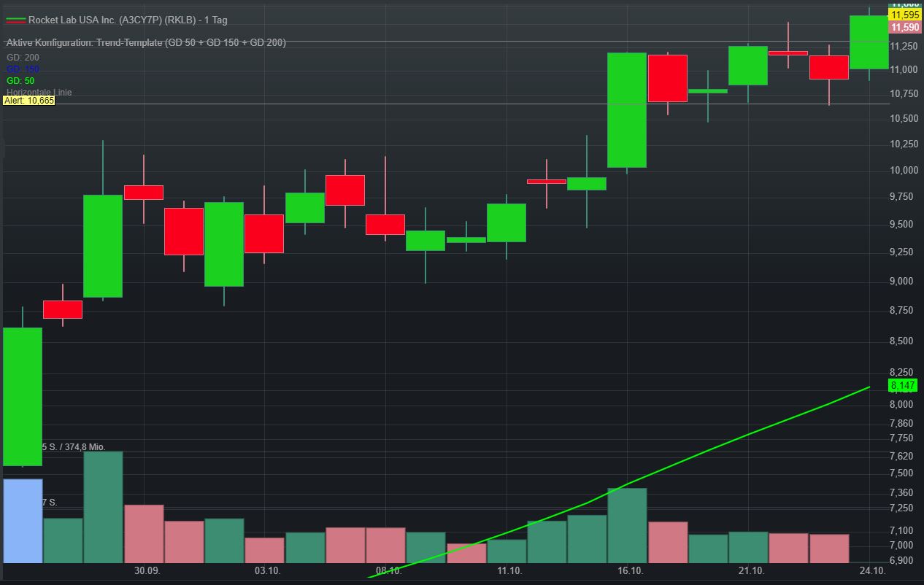Image resolution: width=924 pixels, height=585 pixels.
Task: Click the yellow Alert: 10,665 tag
Action: [x=29, y=101]
